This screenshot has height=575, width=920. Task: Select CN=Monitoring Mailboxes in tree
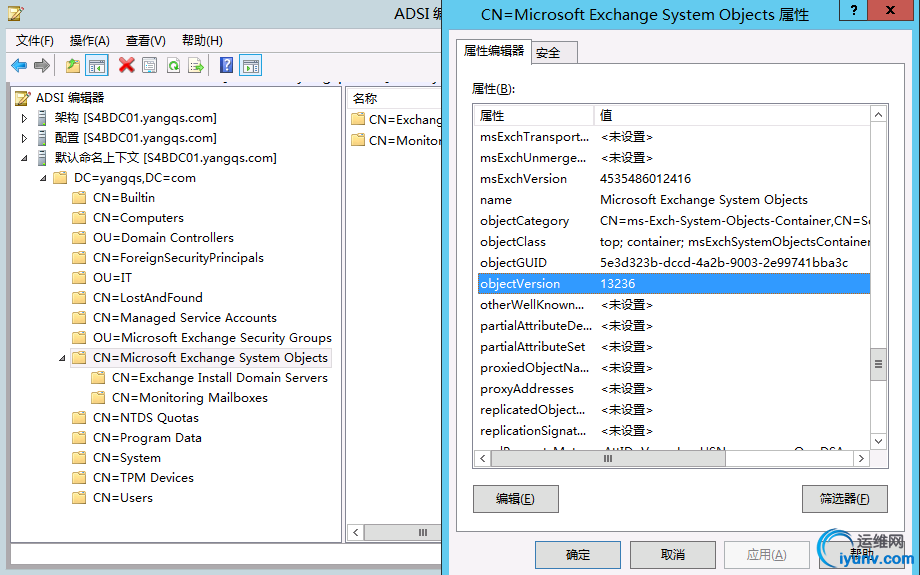[190, 398]
